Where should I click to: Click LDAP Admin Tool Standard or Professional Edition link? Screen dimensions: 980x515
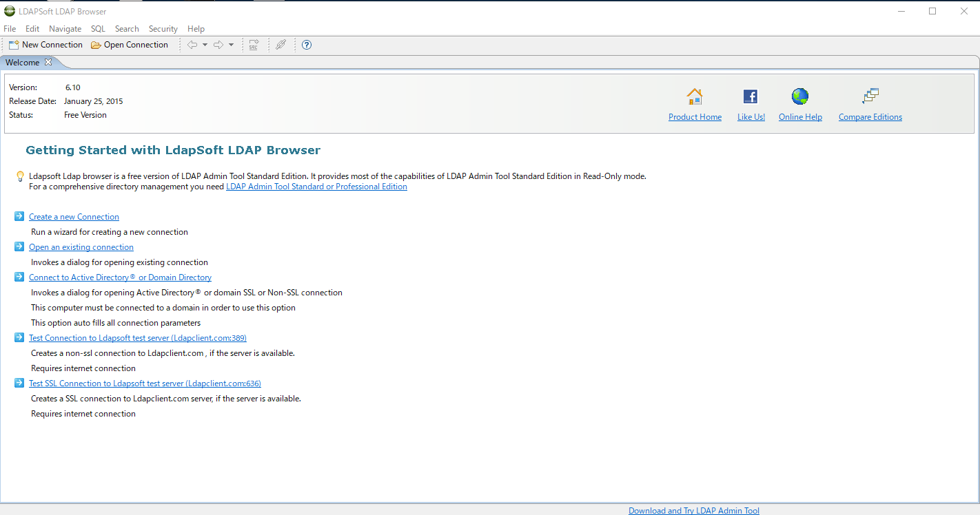316,187
